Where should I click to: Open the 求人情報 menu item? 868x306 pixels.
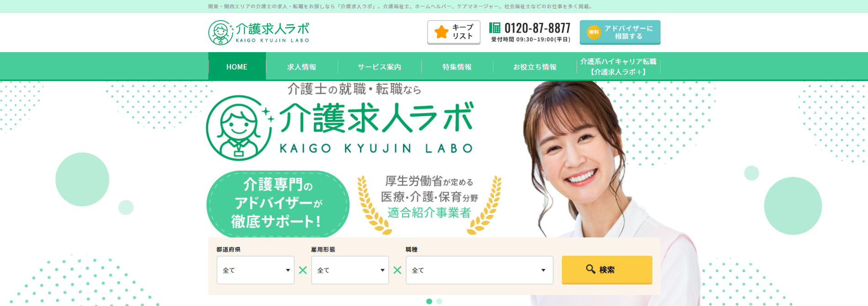point(302,67)
